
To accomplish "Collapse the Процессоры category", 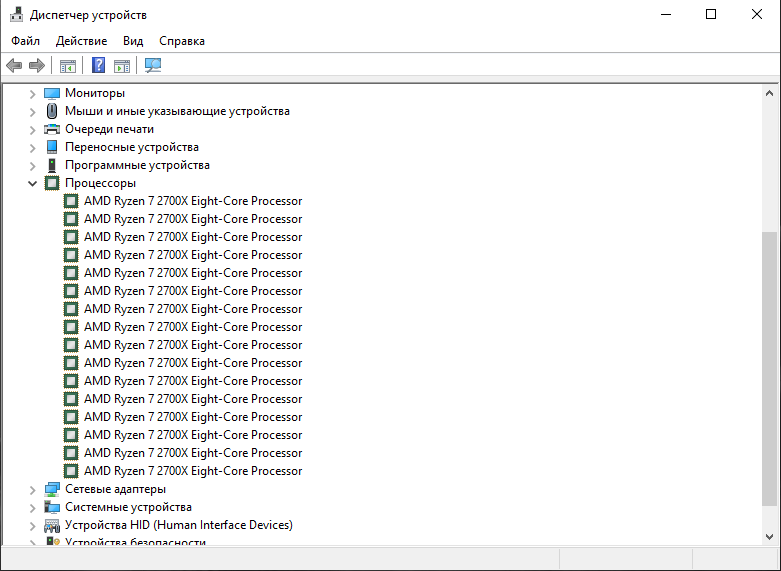I will click(x=32, y=183).
